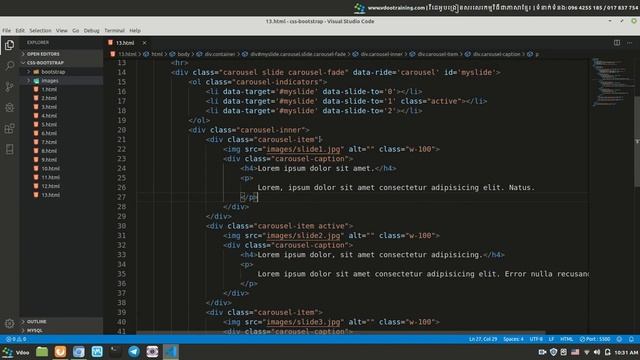Click the Split Editor icon
This screenshot has width=640, height=360.
[617, 42]
